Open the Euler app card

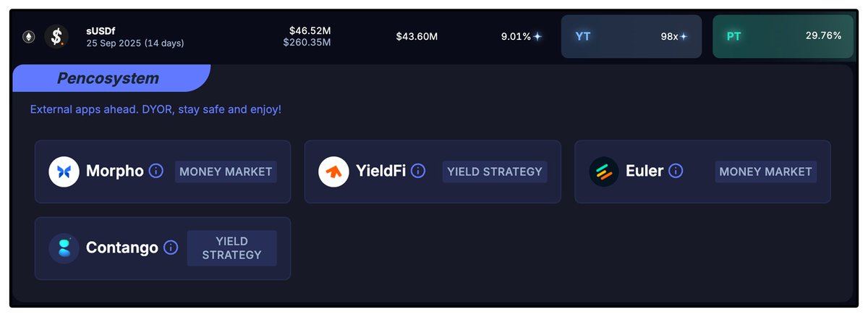pos(702,172)
